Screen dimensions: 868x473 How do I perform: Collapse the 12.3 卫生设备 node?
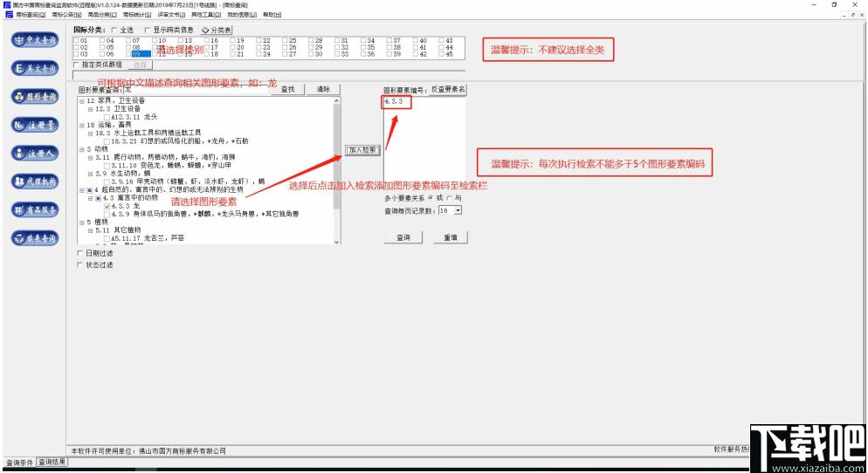click(90, 109)
